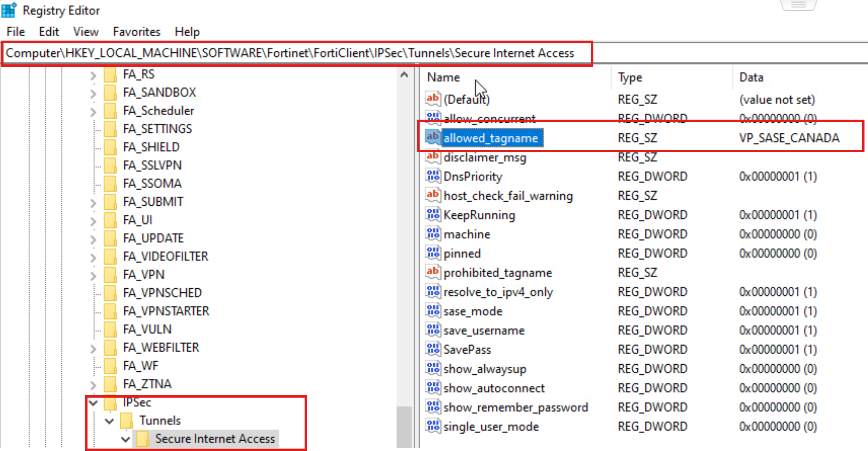Select the prohibited_tagname string icon
The width and height of the screenshot is (868, 451).
(x=433, y=272)
